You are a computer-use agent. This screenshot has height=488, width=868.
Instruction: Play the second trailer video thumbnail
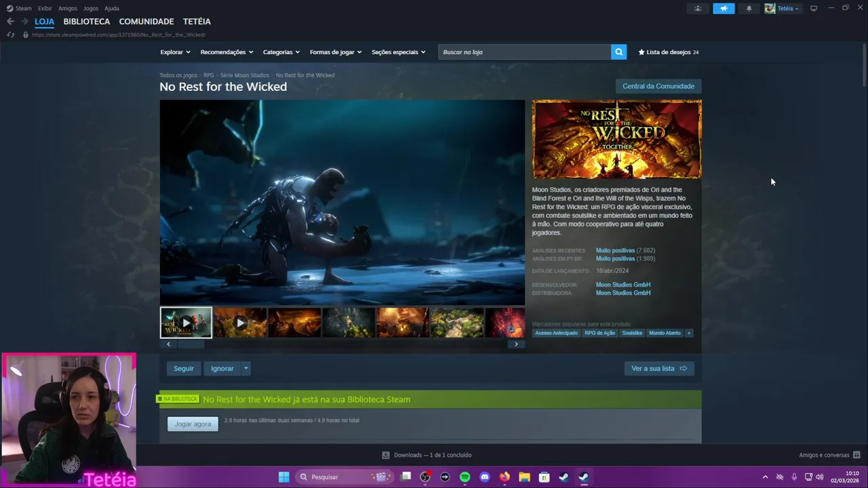coord(240,323)
